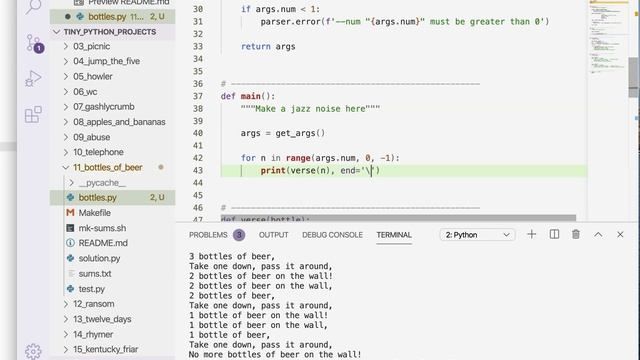Viewport: 640px width, 360px height.
Task: Click the editor vertical scrollbar thumb
Action: 633,77
